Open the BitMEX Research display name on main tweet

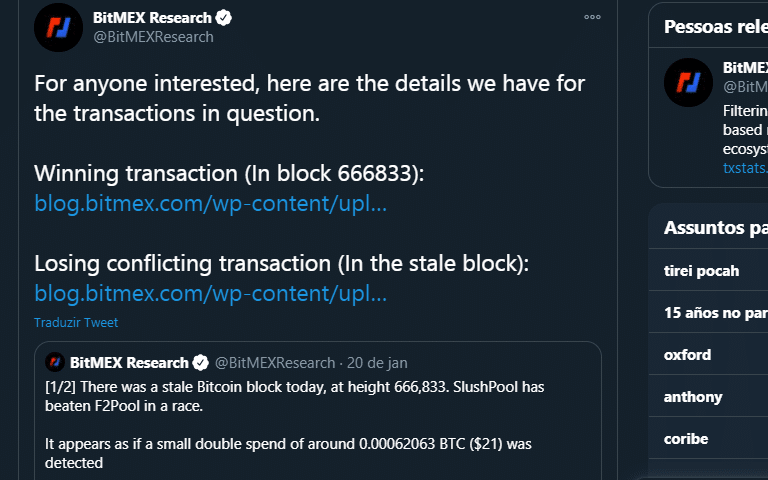point(152,18)
